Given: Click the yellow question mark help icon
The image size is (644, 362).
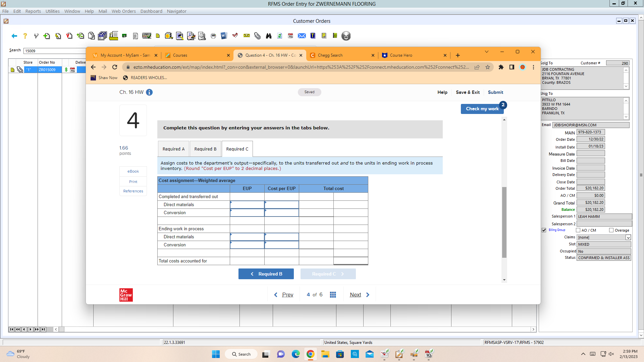Looking at the screenshot, I should click(25, 36).
